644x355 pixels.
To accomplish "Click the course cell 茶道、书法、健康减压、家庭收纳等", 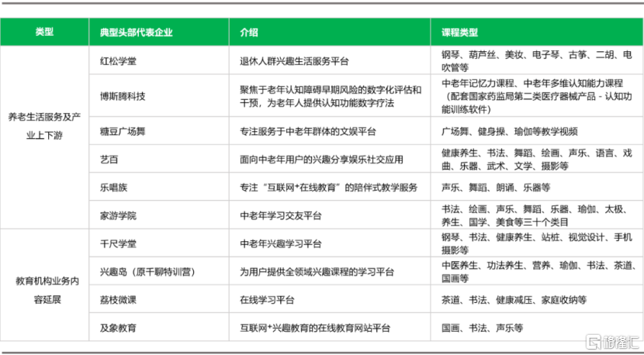I will 514,300.
